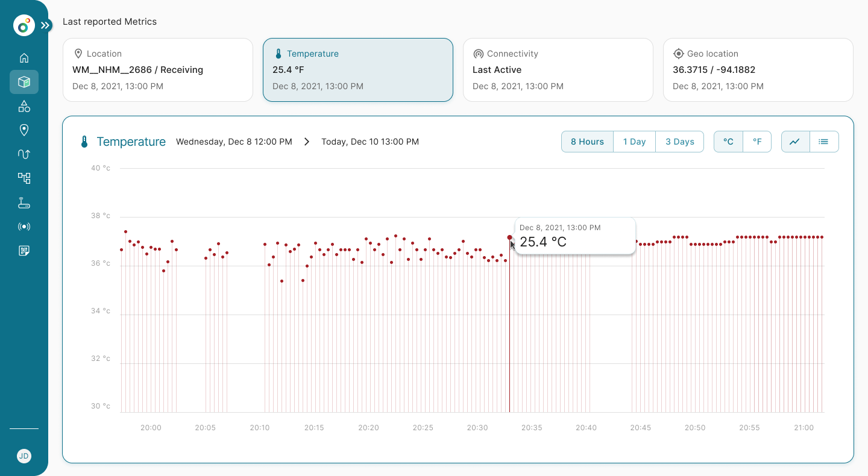Open the Home icon in sidebar
The width and height of the screenshot is (868, 476).
tap(24, 58)
